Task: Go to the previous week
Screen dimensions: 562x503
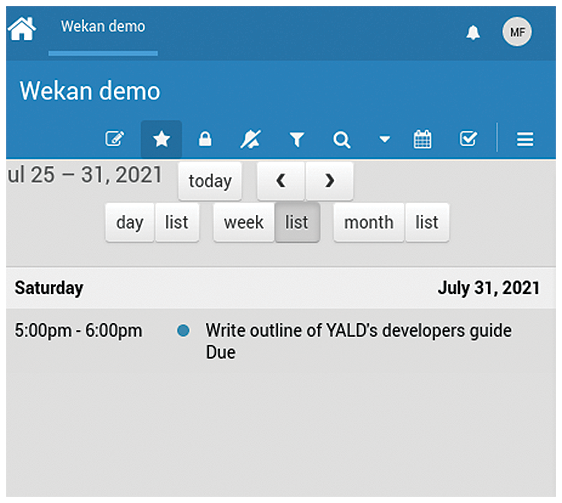Action: tap(281, 181)
